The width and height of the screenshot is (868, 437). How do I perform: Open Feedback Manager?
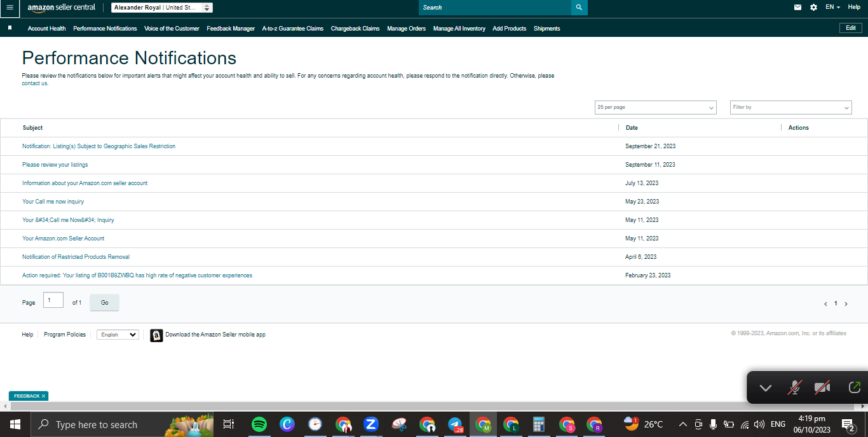[x=231, y=29]
